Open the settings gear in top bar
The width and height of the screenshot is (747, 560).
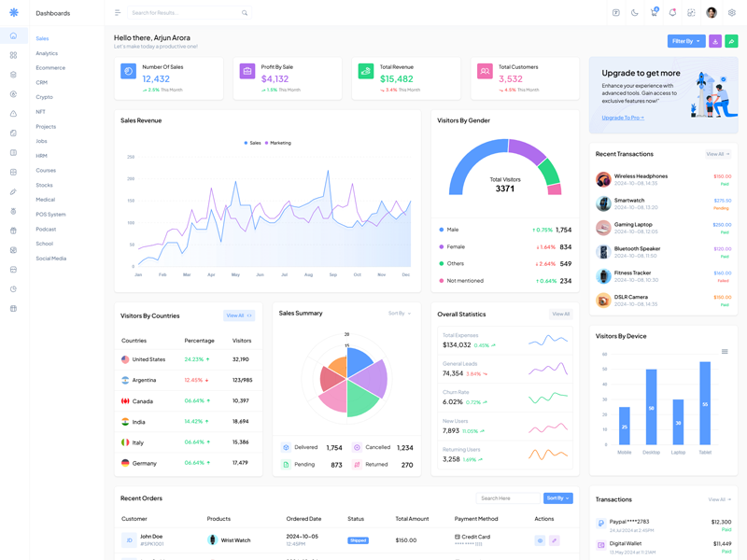pos(732,13)
